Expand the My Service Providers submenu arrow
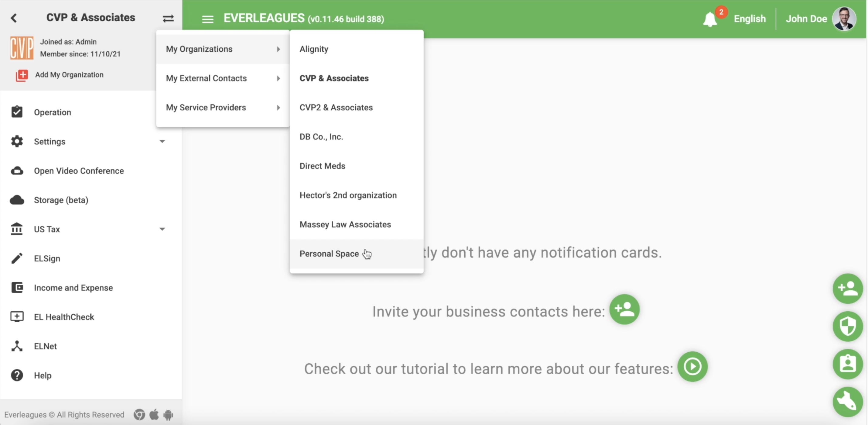The width and height of the screenshot is (868, 425). 278,108
